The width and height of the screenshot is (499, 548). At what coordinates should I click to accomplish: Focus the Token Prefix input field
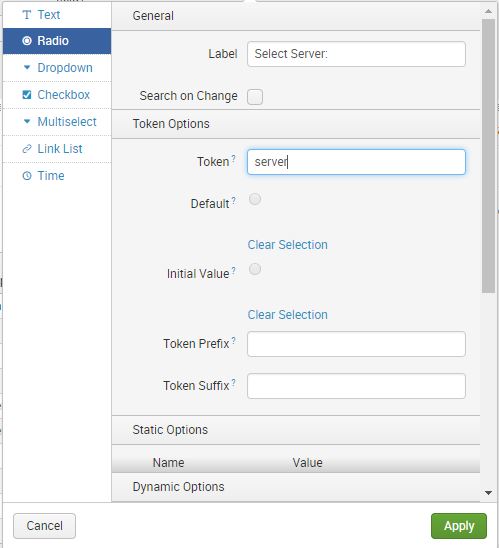pos(356,344)
